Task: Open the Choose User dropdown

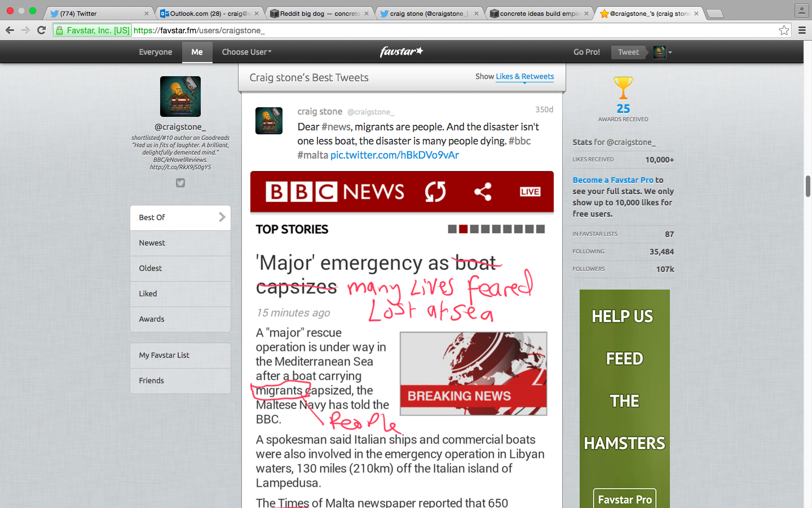Action: (246, 52)
